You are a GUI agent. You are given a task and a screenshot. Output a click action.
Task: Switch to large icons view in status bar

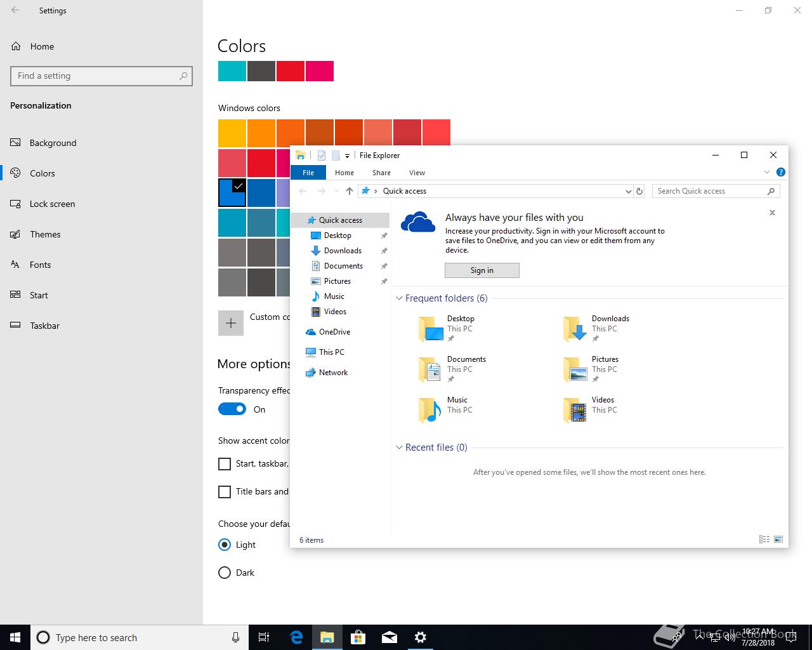click(778, 540)
